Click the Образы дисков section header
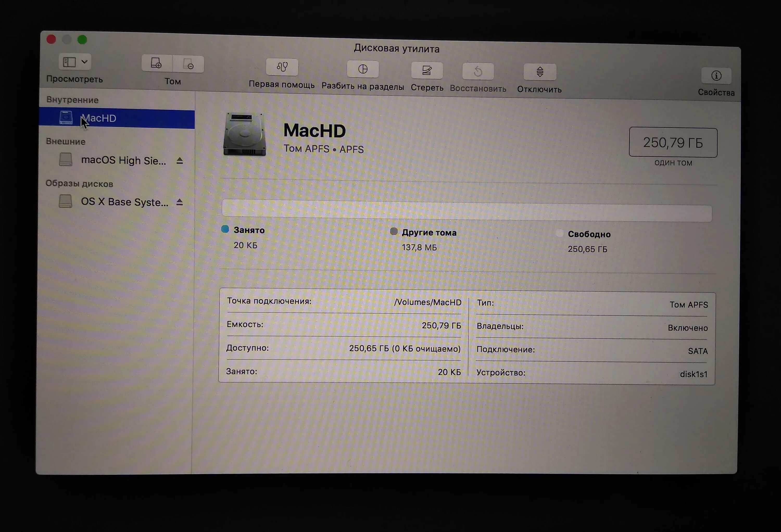 [79, 183]
